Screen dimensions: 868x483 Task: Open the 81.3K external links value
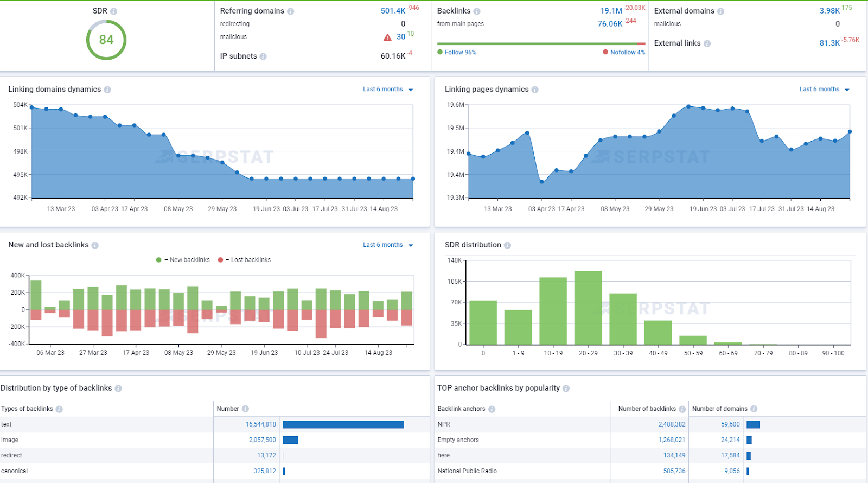click(x=829, y=43)
